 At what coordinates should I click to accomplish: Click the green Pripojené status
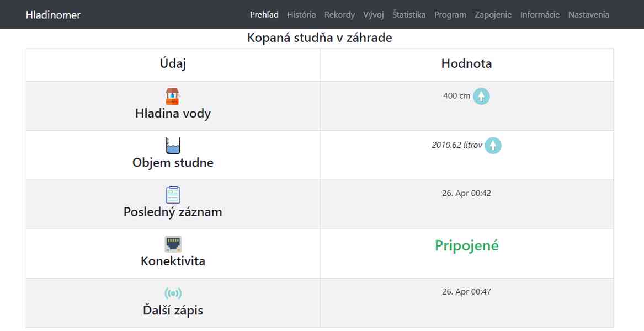click(x=466, y=245)
